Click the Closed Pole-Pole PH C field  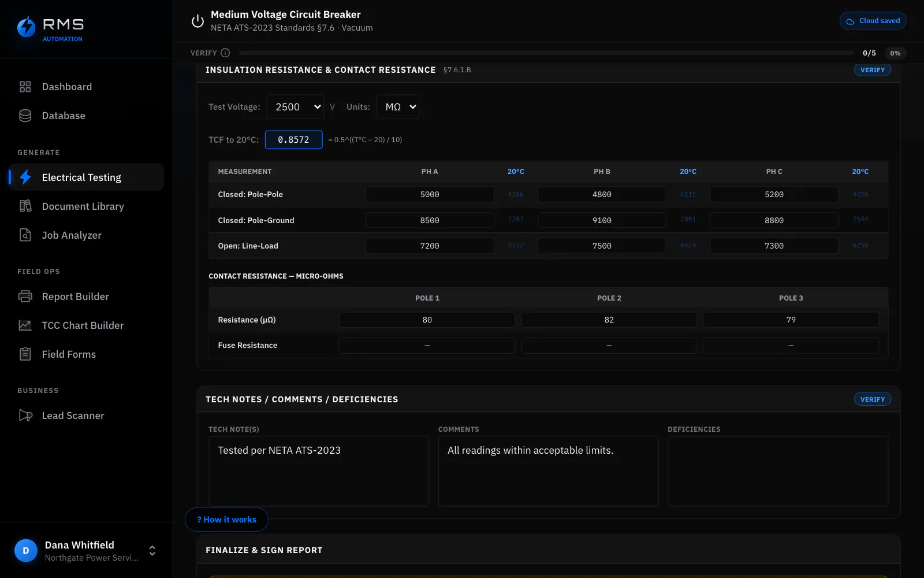point(774,195)
